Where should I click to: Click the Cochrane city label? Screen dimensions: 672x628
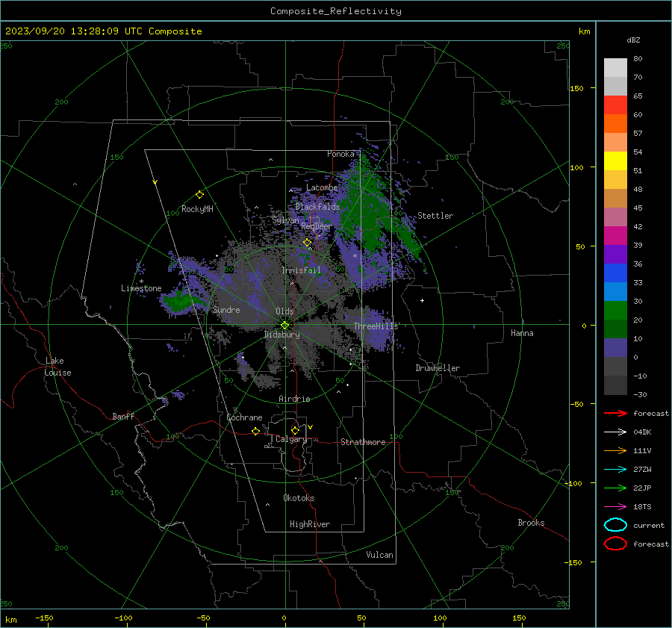click(244, 417)
